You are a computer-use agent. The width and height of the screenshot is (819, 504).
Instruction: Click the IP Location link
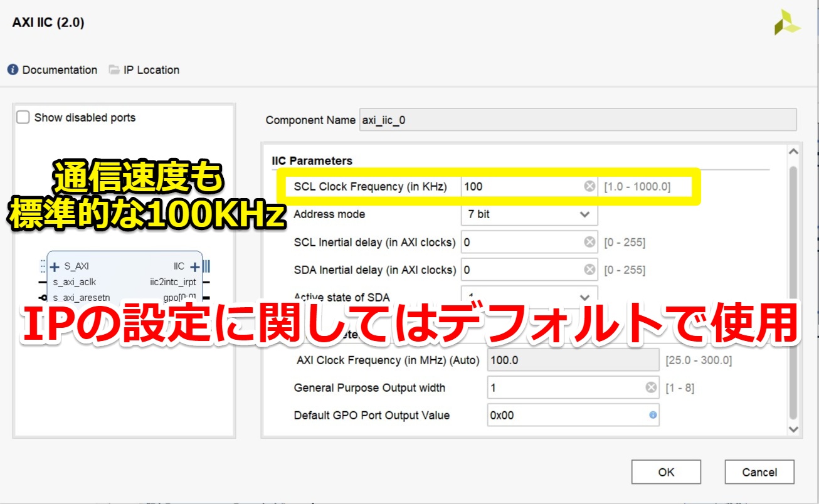coord(152,70)
